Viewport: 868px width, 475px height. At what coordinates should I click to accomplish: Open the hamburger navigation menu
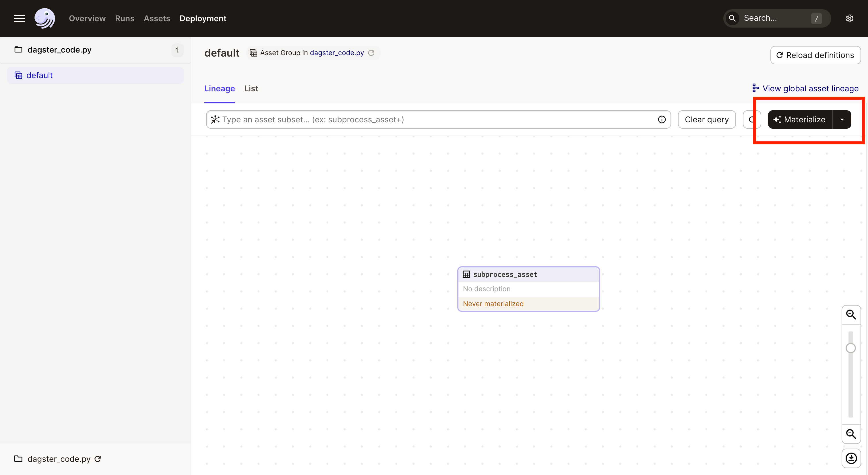(x=19, y=18)
